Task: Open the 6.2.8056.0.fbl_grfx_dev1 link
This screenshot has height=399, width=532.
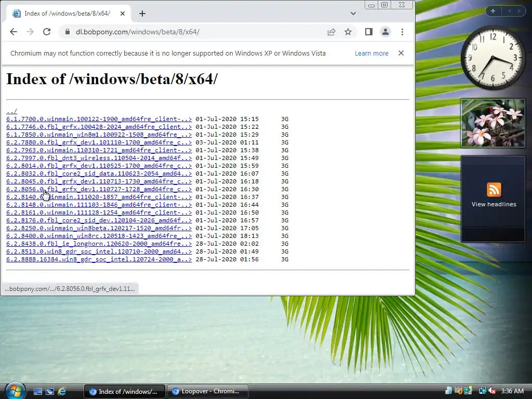Action: (99, 189)
